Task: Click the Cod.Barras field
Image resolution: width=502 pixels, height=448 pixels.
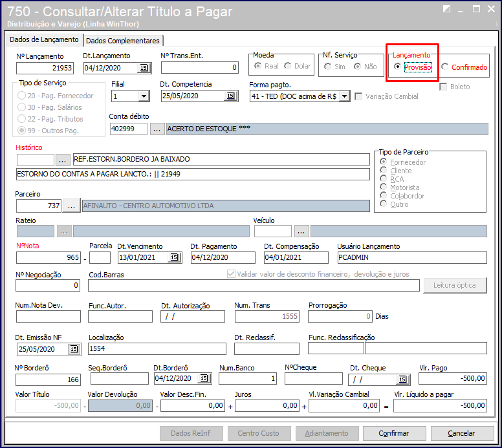Action: click(254, 286)
